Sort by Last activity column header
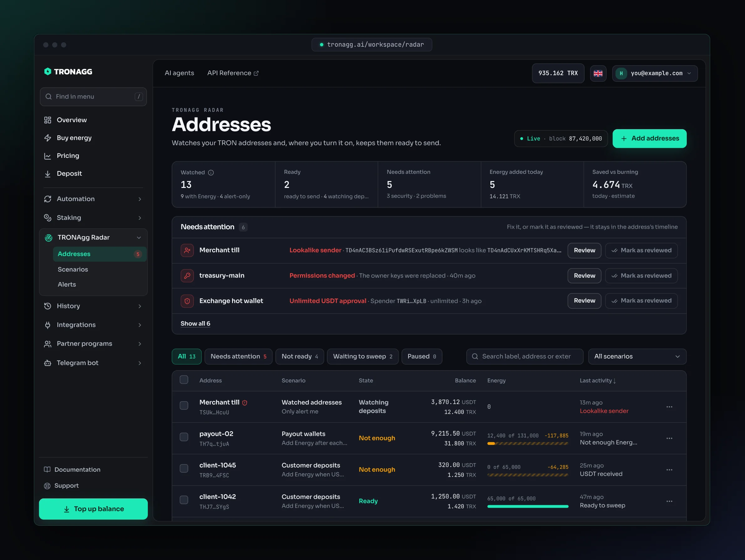This screenshot has width=745, height=560. [598, 381]
